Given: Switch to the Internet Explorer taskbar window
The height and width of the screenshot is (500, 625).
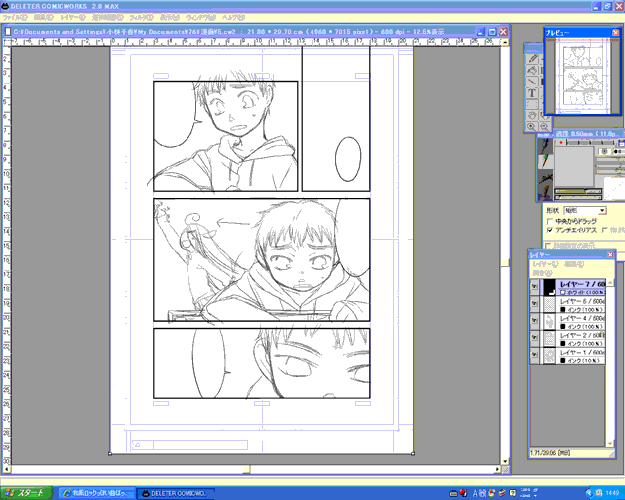Looking at the screenshot, I should 96,493.
